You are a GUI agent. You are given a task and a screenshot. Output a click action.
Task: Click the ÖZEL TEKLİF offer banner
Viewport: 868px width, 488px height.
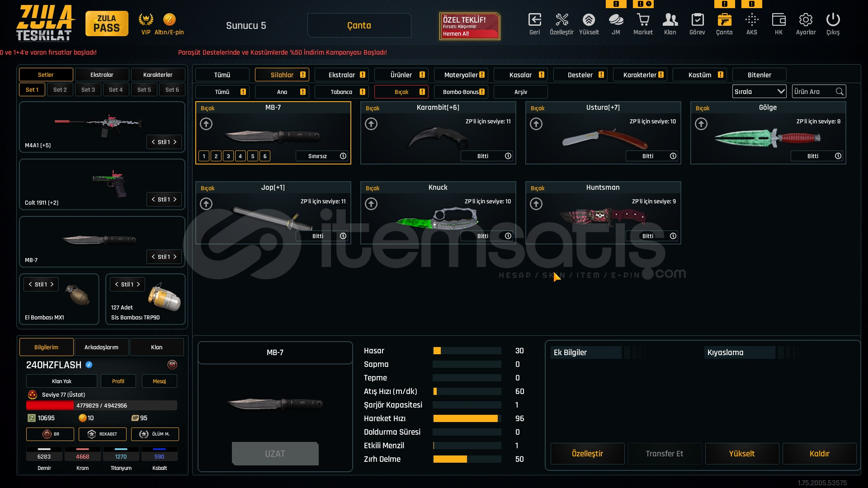click(470, 26)
